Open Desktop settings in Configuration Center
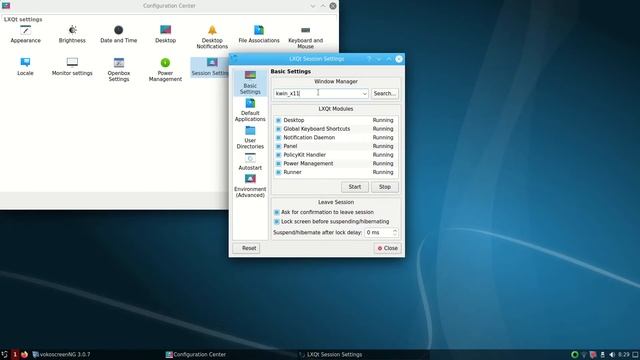Viewport: 640px width, 360px height. pos(165,34)
